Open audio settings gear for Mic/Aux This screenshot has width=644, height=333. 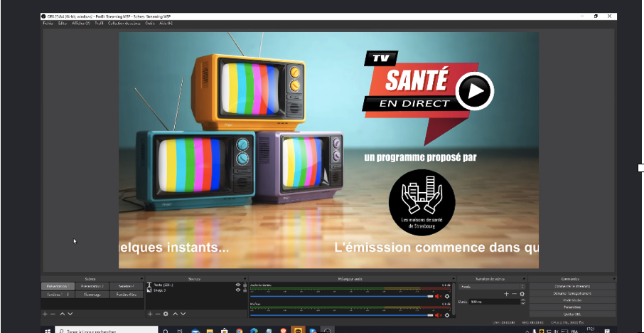[x=447, y=315]
